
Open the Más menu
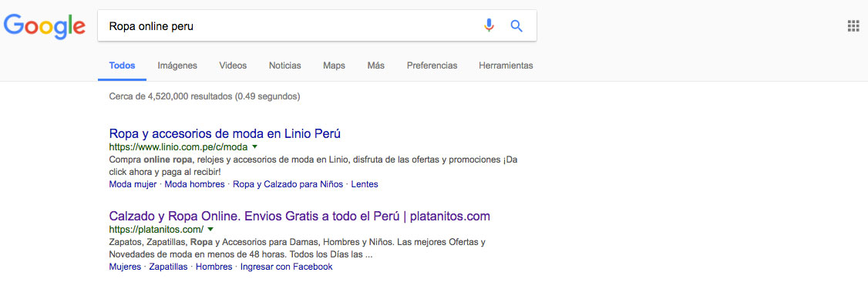point(376,66)
